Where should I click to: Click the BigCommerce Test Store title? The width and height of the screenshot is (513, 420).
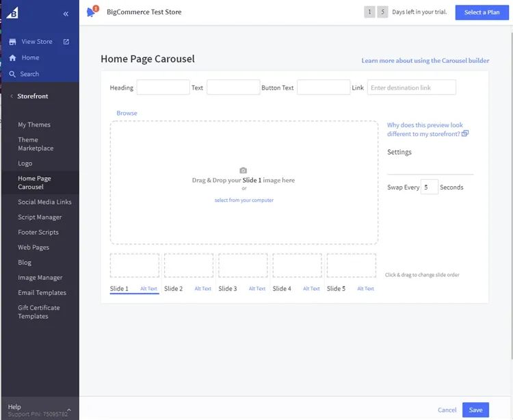click(144, 12)
